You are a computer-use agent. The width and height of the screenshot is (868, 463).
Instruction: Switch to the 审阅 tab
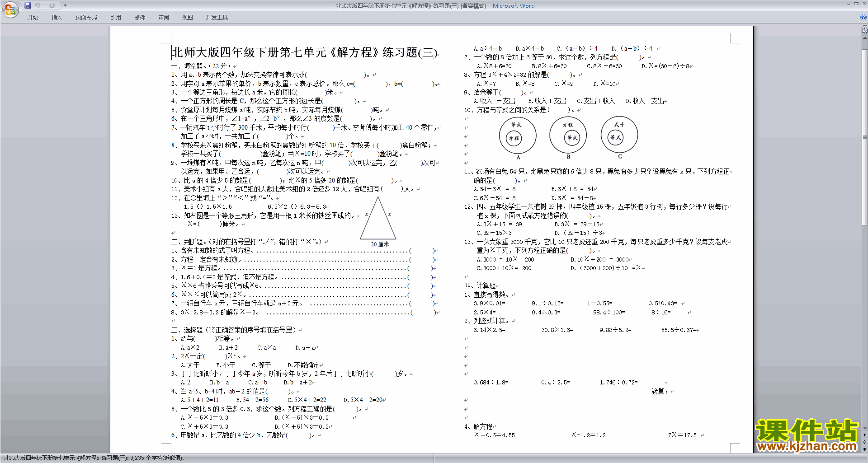pyautogui.click(x=164, y=18)
